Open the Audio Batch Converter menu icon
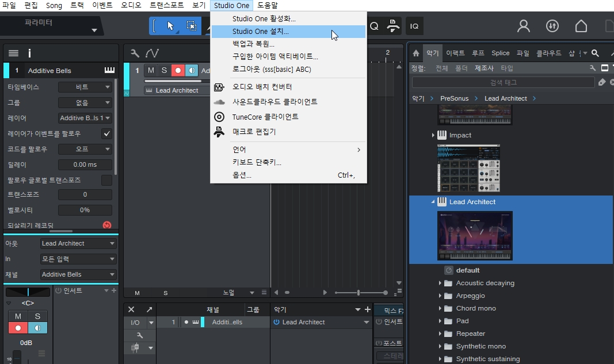Screen dimensions: 614x364 (219, 87)
